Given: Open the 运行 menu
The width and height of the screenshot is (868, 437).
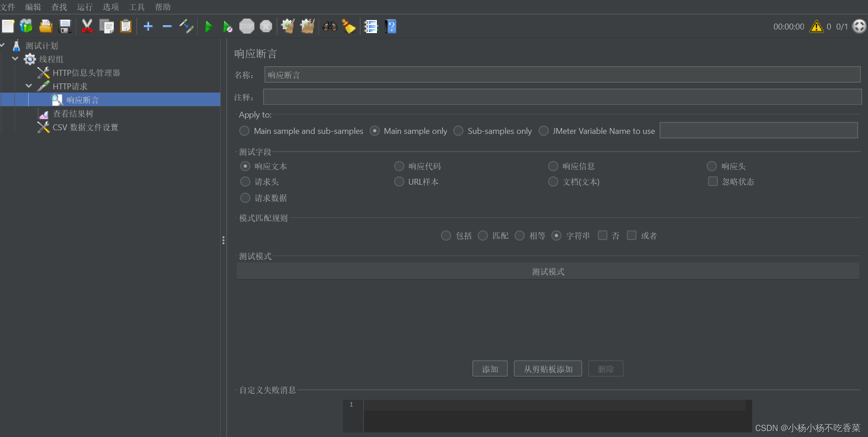Looking at the screenshot, I should 85,7.
